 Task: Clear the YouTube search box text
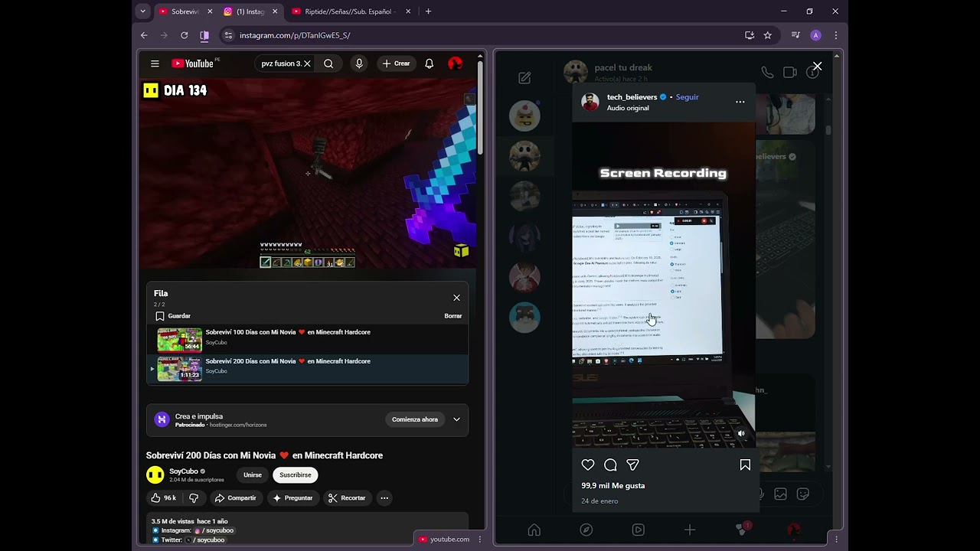[x=307, y=64]
